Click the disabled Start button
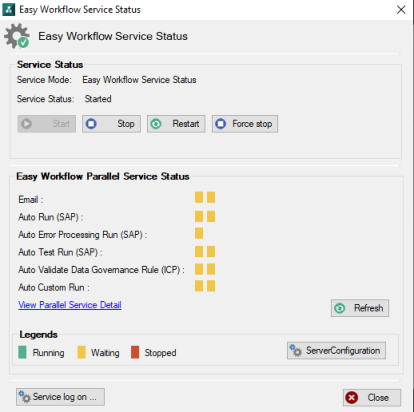The image size is (414, 412). [x=47, y=124]
